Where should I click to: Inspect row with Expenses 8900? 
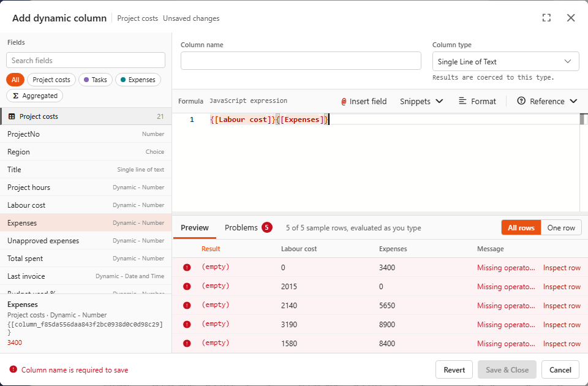[x=562, y=325]
